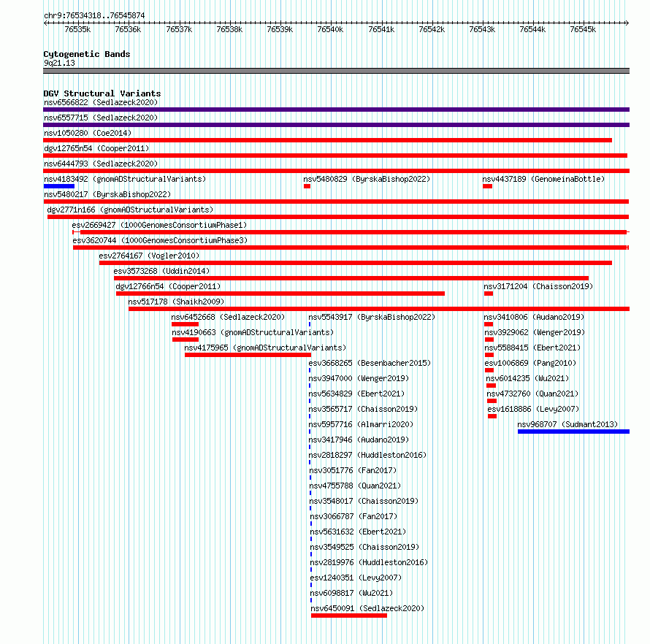Open nsv4190663 (gnomADStructuralVariants) entry
Viewport: 650px width, 644px height.
[x=253, y=332]
